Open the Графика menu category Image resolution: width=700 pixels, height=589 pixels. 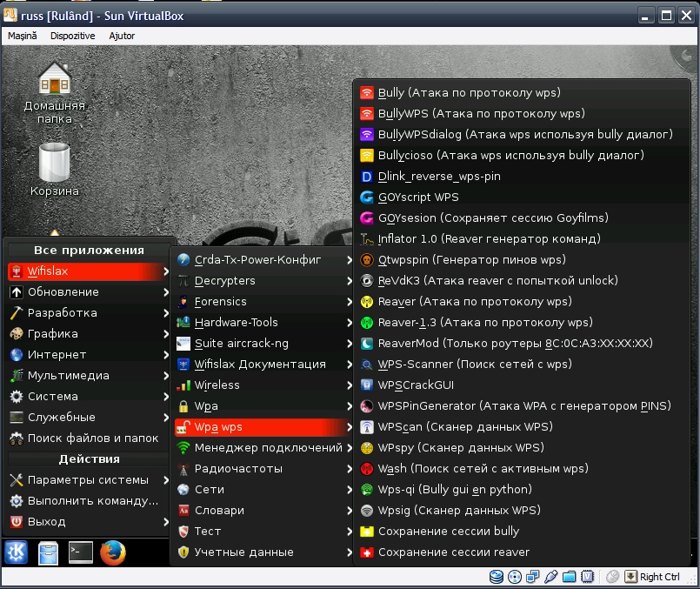tap(89, 334)
